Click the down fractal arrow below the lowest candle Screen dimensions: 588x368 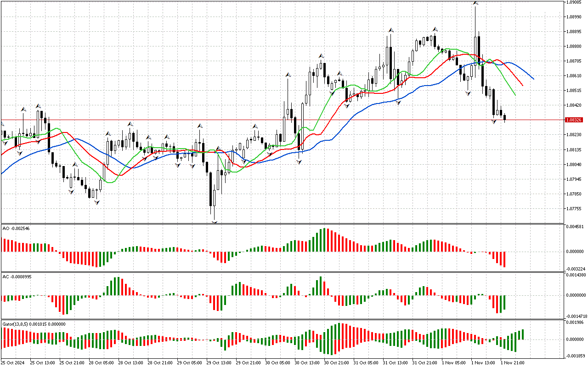coord(214,222)
